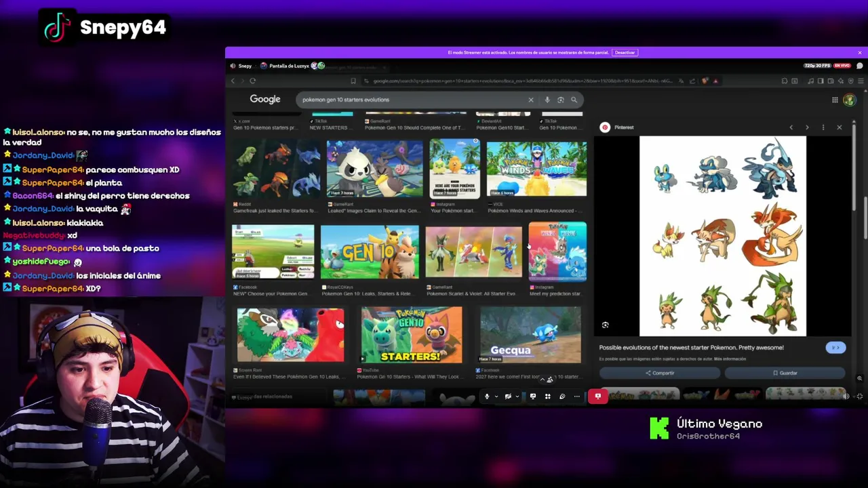Click the Google logo
This screenshot has height=488, width=868.
point(265,99)
